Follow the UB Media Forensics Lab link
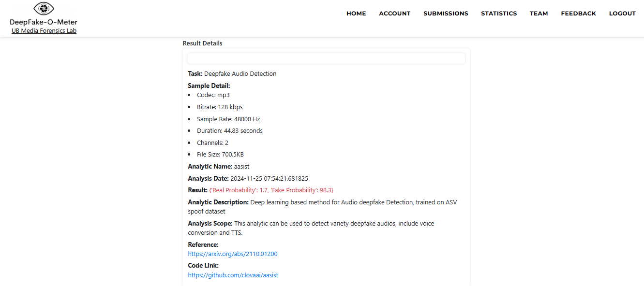The image size is (644, 286). coord(44,31)
